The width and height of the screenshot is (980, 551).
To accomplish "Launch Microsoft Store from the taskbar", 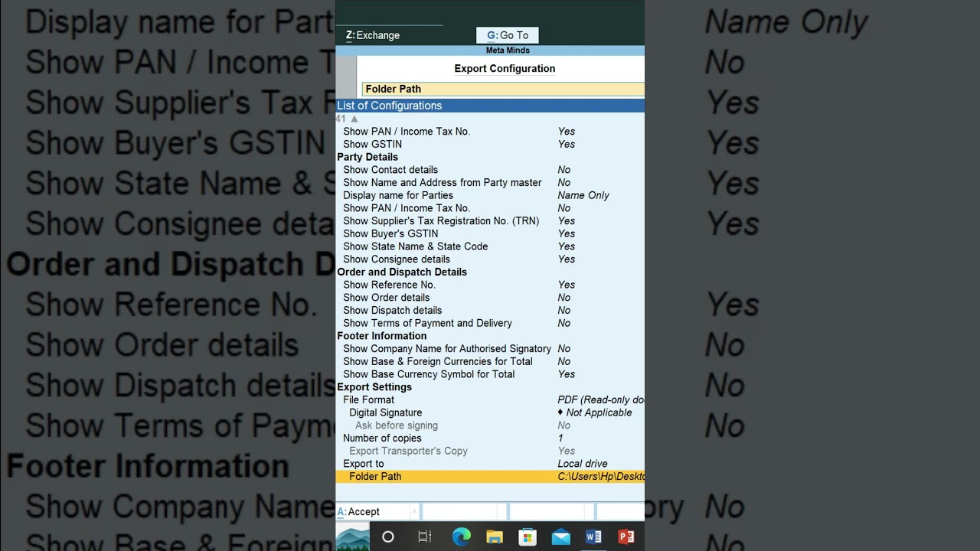I will tap(528, 537).
